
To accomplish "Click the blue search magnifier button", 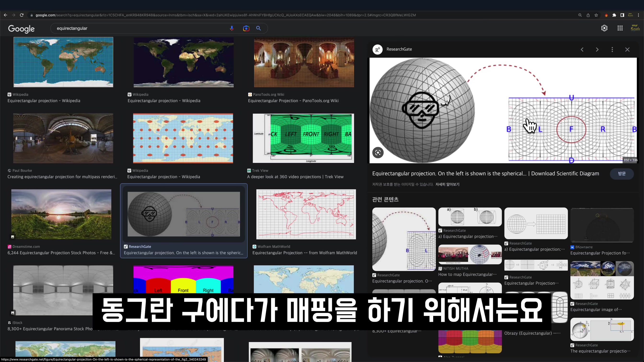I will tap(259, 28).
